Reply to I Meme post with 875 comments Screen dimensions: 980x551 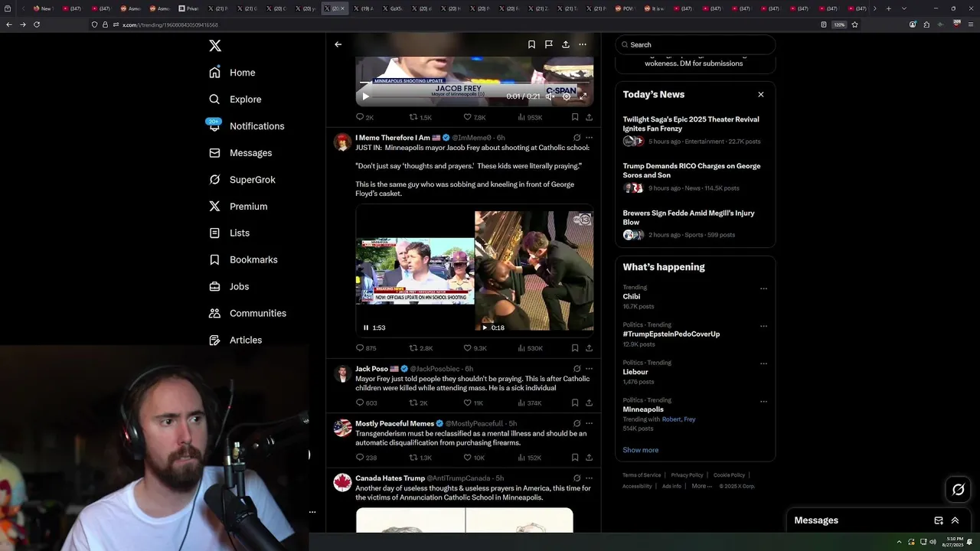coord(366,348)
